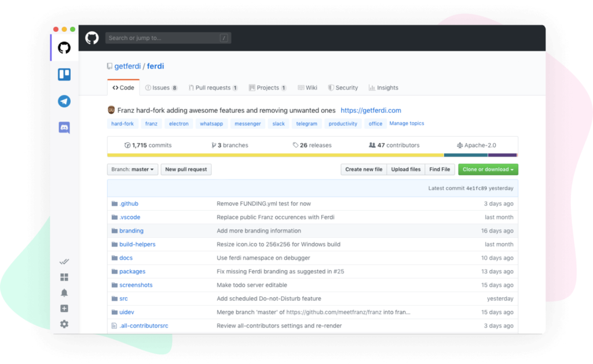
Task: View the 47 contributors page
Action: (394, 145)
